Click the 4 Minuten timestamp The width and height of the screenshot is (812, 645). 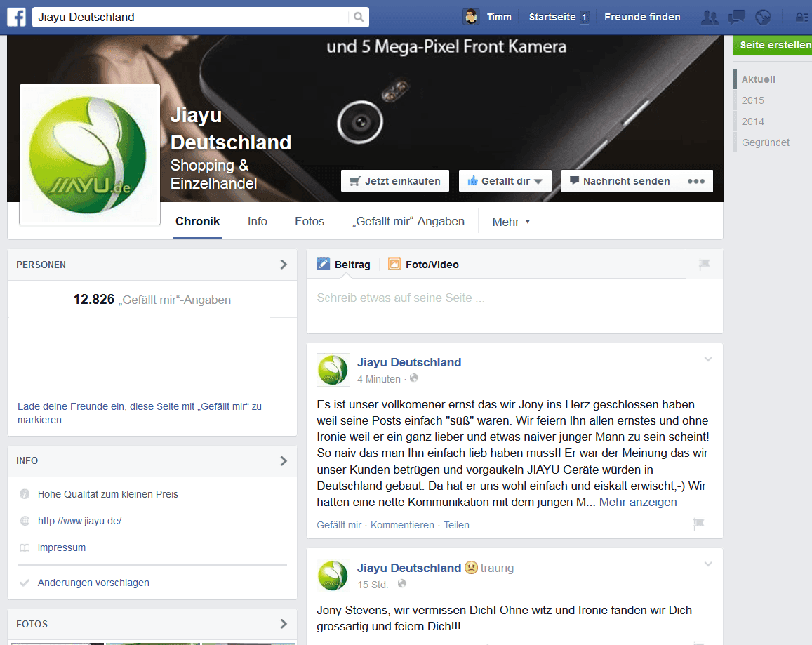378,379
